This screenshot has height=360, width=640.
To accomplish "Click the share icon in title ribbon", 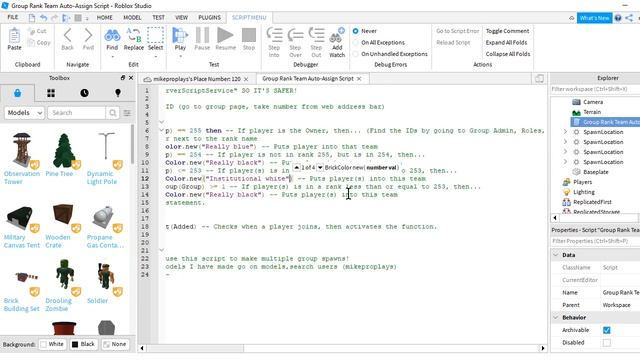I will pos(629,18).
